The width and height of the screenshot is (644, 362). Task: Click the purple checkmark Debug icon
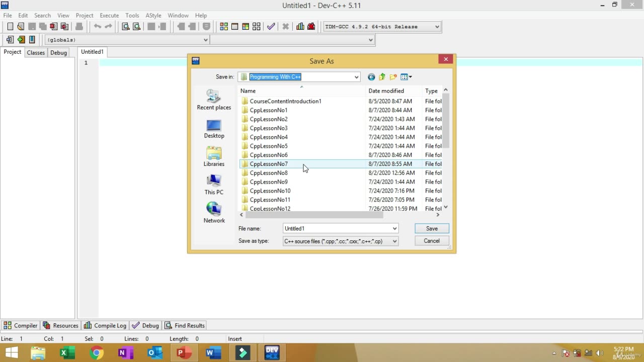point(271,27)
